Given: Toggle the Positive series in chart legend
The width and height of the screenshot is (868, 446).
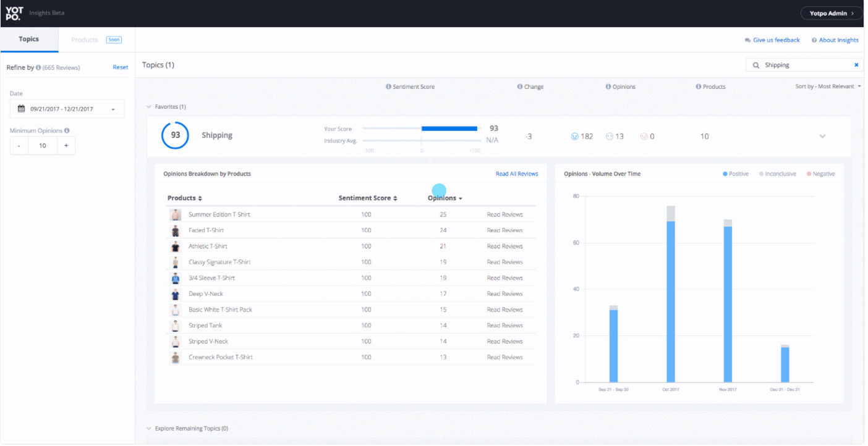Looking at the screenshot, I should (x=735, y=174).
